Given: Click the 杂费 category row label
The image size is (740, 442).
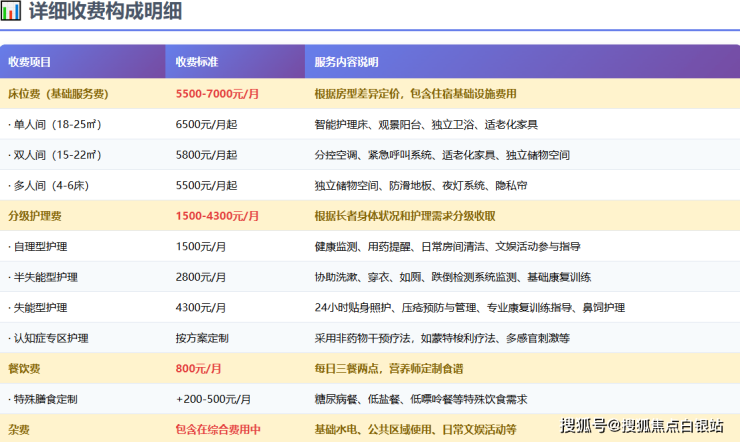Looking at the screenshot, I should (18, 429).
